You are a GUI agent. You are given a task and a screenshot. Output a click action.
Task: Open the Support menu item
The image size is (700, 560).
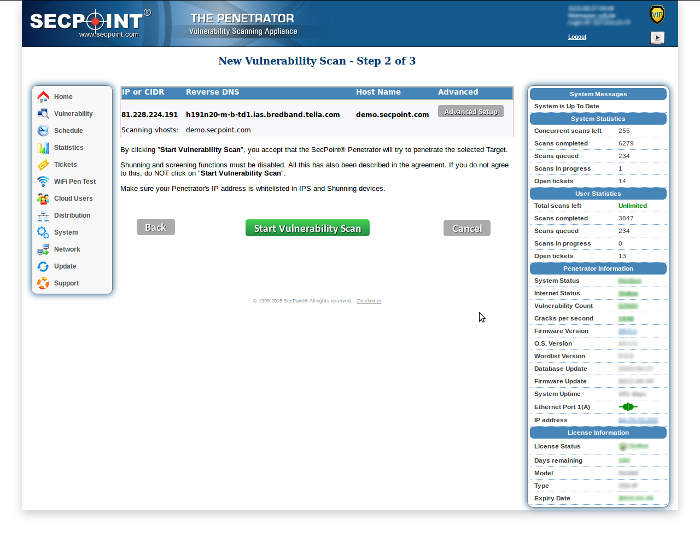(x=66, y=283)
